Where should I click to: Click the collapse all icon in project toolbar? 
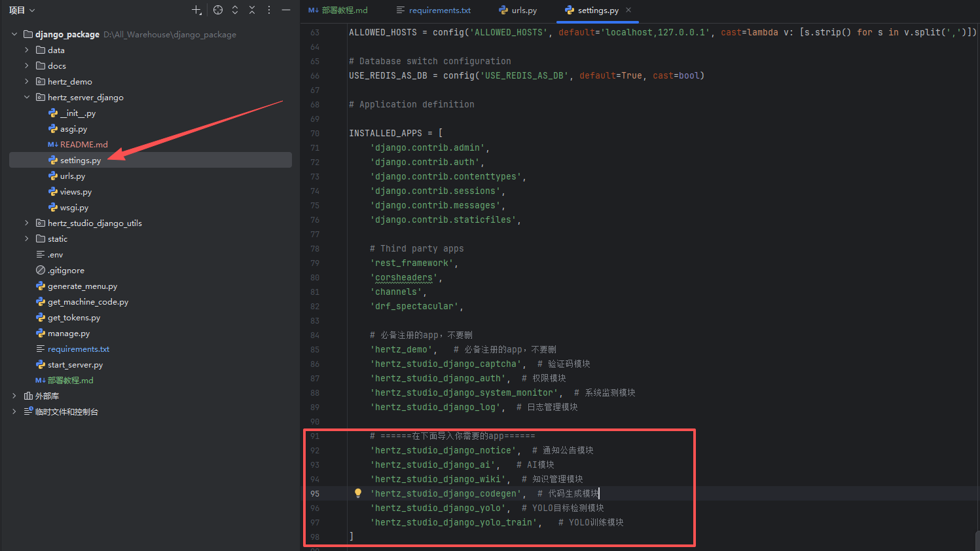point(252,10)
